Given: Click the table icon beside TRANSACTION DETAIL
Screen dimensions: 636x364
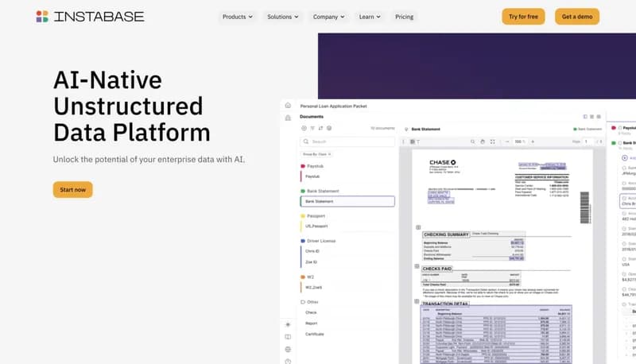Looking at the screenshot, I should 417,301.
